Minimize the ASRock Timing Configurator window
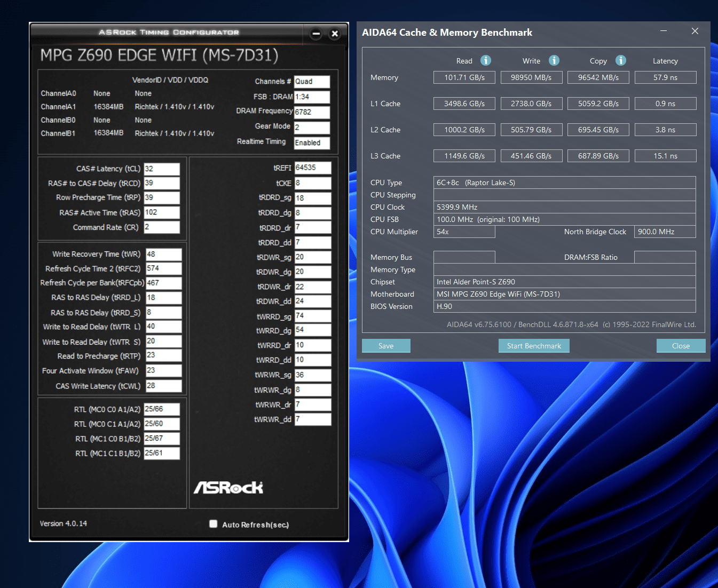 pyautogui.click(x=316, y=34)
